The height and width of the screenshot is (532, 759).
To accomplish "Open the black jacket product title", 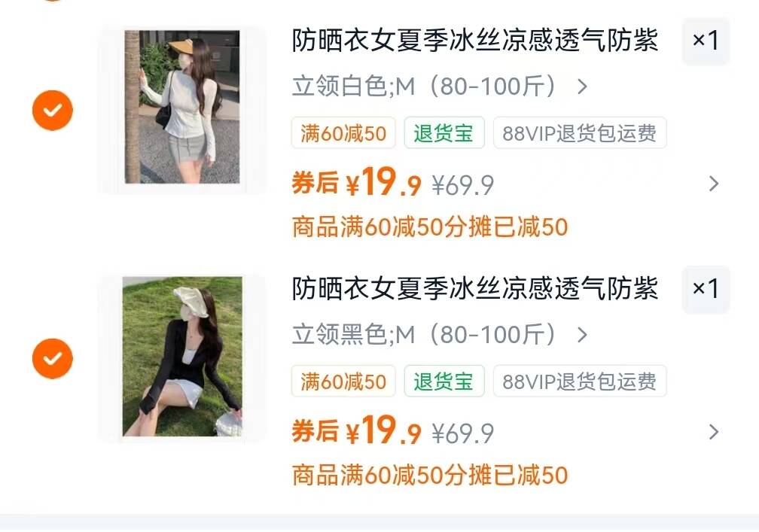I will pos(475,289).
